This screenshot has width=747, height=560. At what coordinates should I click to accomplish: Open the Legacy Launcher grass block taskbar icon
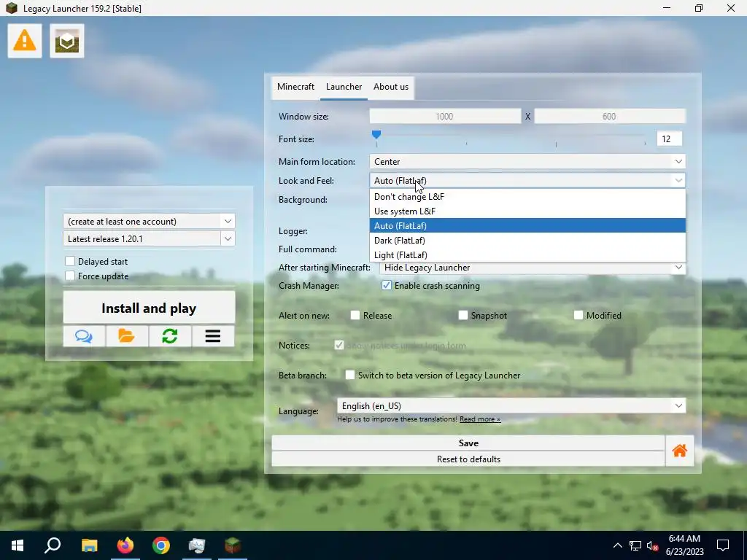[233, 545]
